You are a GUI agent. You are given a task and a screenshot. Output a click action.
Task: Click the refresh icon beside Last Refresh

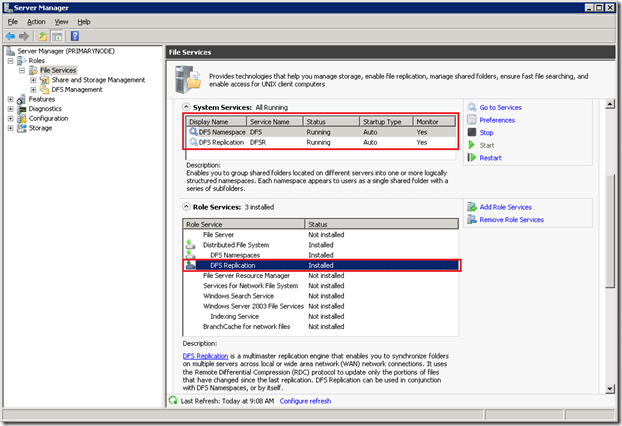tap(173, 401)
